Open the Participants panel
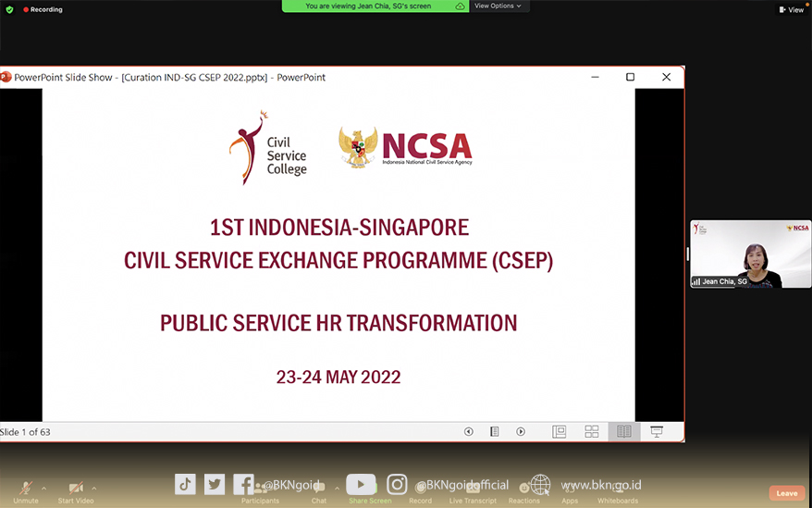 (x=260, y=489)
